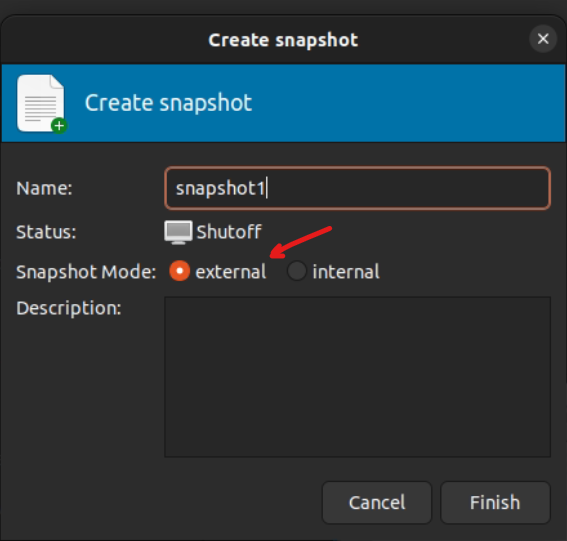
Task: Cancel the snapshot creation
Action: pyautogui.click(x=377, y=502)
